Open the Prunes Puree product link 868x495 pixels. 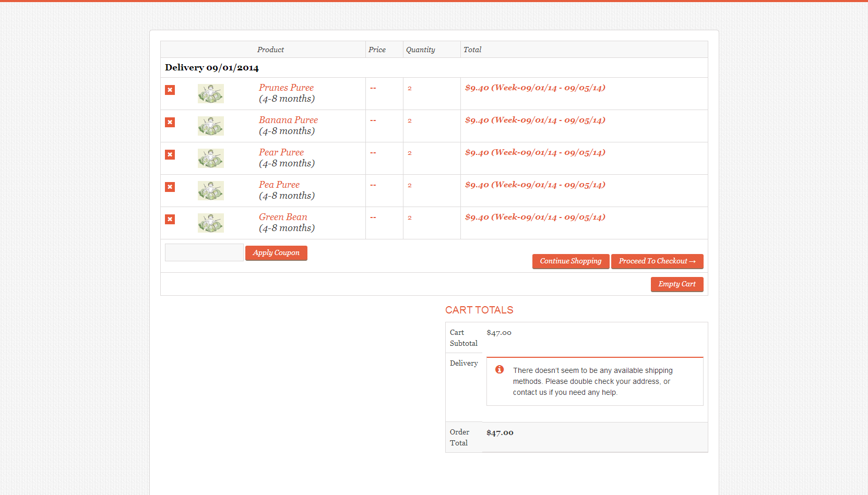pyautogui.click(x=286, y=88)
